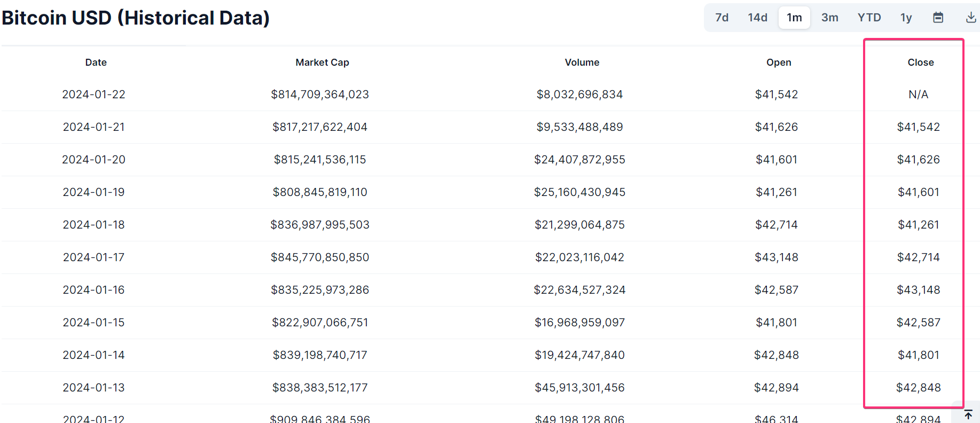Select the date cell 2024-01-15
Screen dimensions: 980x423
93,323
